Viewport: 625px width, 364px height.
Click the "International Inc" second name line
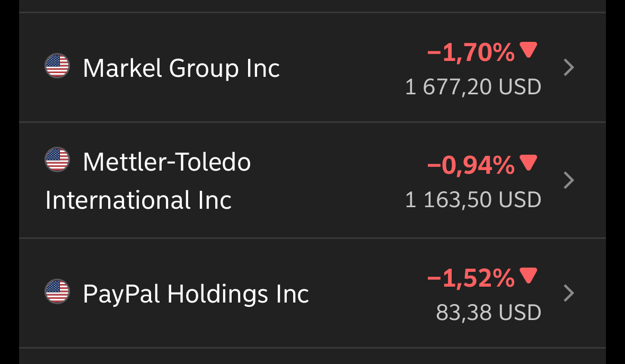[x=138, y=200]
